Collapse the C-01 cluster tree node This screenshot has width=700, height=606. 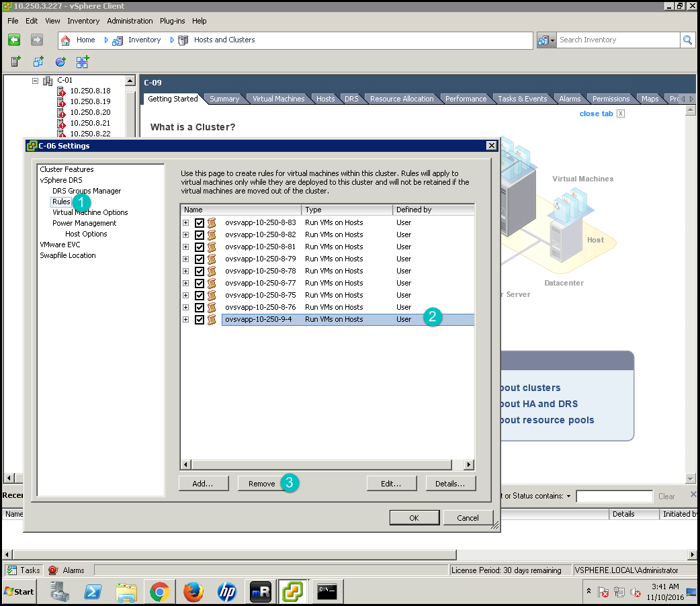(x=36, y=81)
